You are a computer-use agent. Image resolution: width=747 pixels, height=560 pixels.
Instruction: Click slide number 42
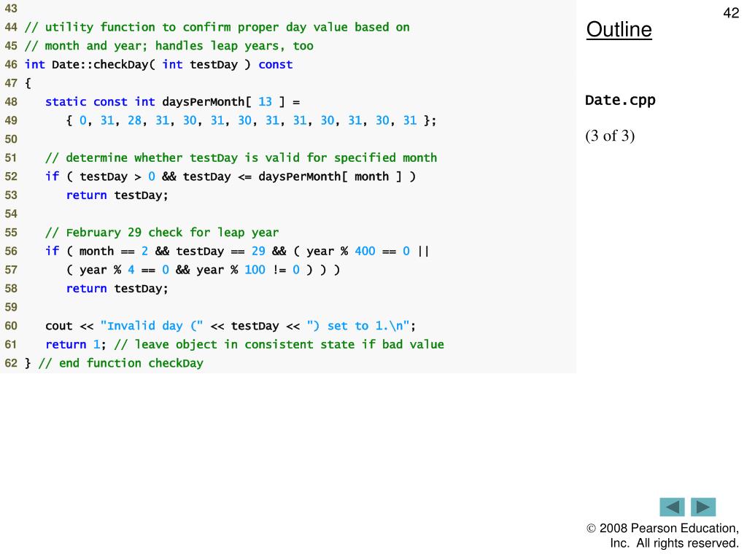731,13
